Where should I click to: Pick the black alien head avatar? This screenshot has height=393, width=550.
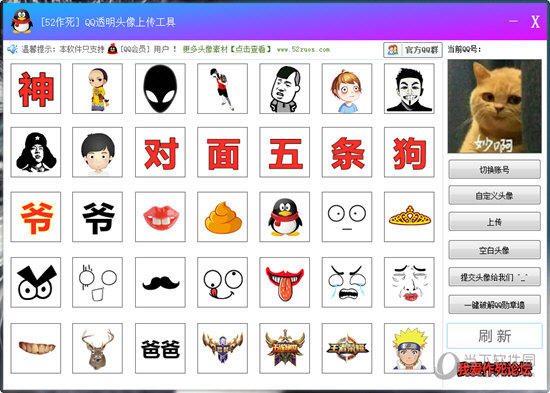pos(160,88)
